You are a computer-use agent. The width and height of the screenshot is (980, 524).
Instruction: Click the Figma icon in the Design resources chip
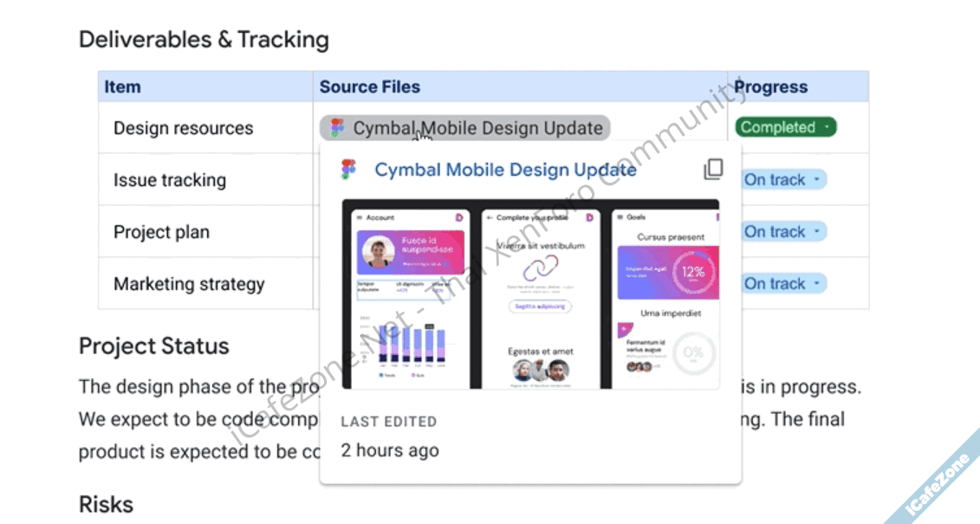tap(337, 128)
